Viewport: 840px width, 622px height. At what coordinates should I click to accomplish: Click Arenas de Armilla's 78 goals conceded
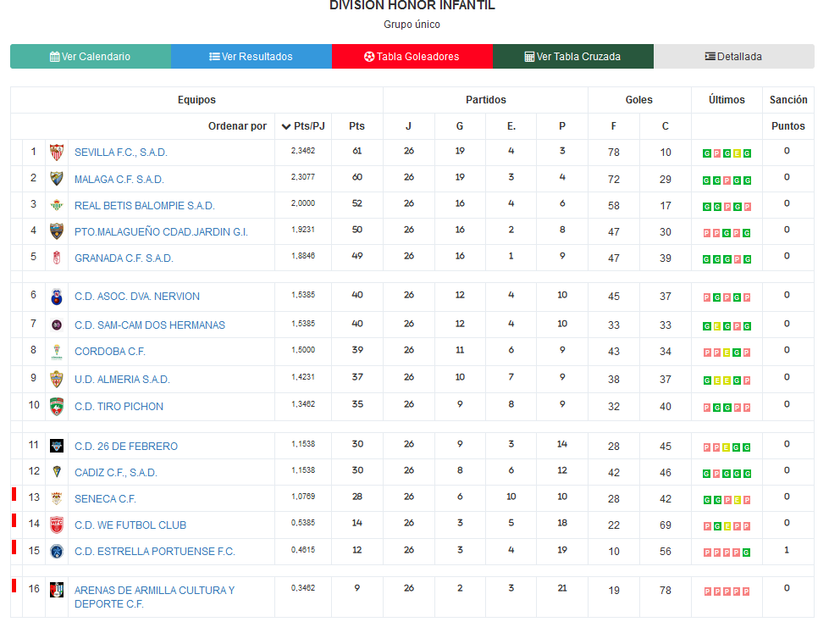pos(665,590)
